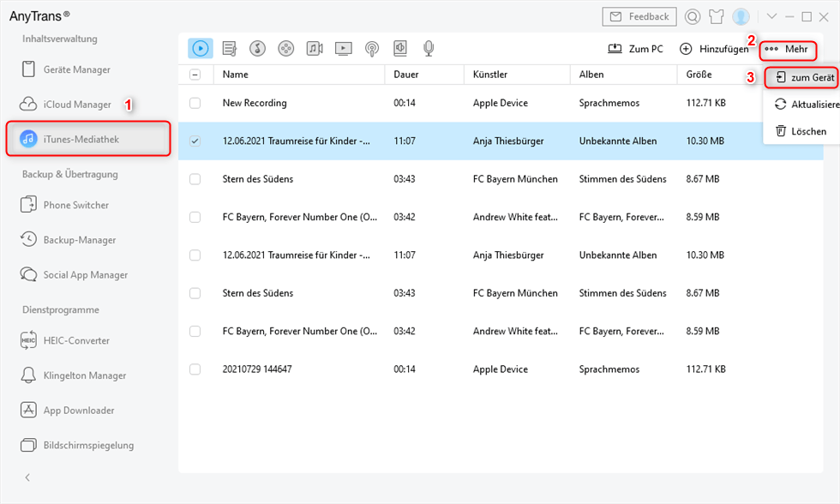Uncheck the selected Traumreise für Kinder row
Viewport: 840px width, 504px height.
coord(195,141)
